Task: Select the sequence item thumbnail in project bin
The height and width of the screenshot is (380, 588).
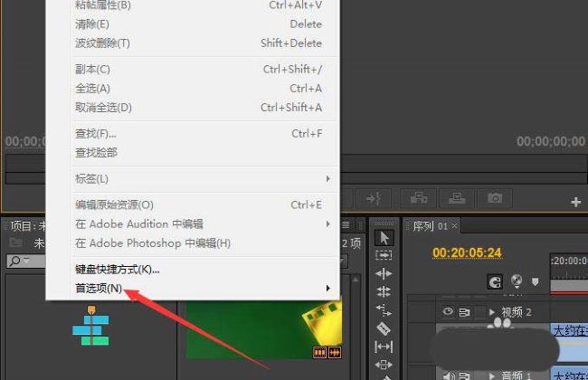Action: coord(90,326)
